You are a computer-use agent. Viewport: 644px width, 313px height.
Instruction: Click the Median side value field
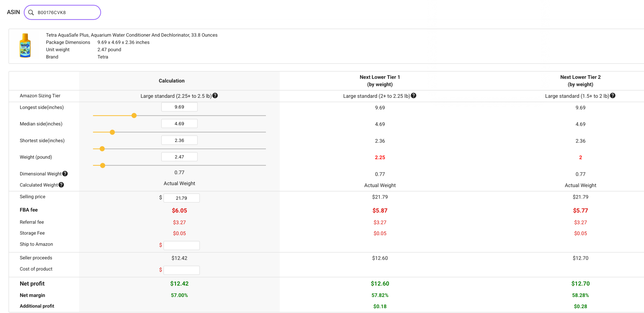(x=179, y=123)
